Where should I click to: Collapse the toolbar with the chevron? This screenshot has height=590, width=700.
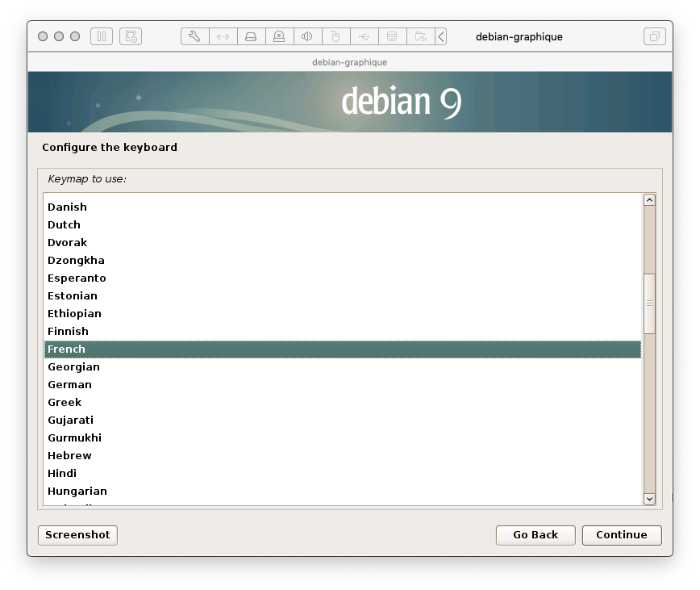[x=440, y=36]
